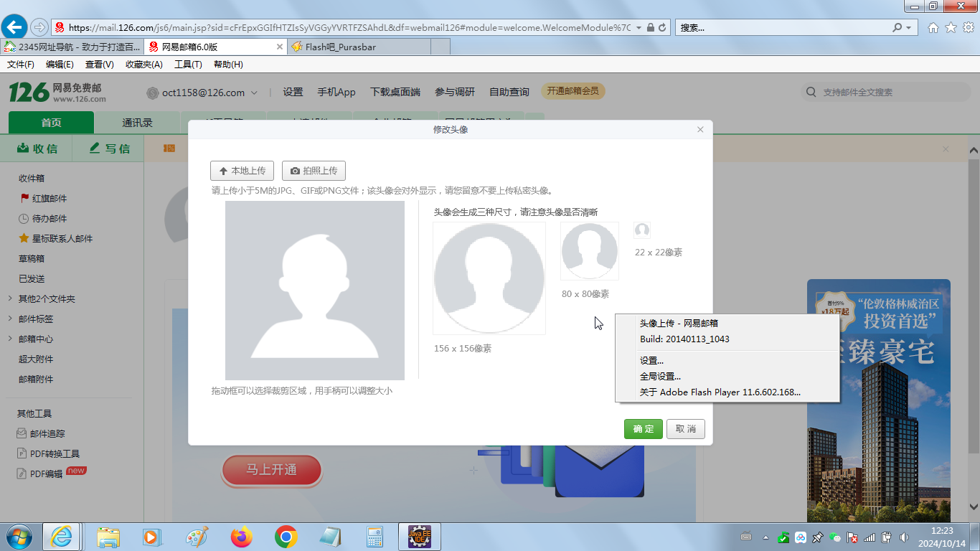
Task: Click WeChat icon in system tray
Action: tap(835, 537)
